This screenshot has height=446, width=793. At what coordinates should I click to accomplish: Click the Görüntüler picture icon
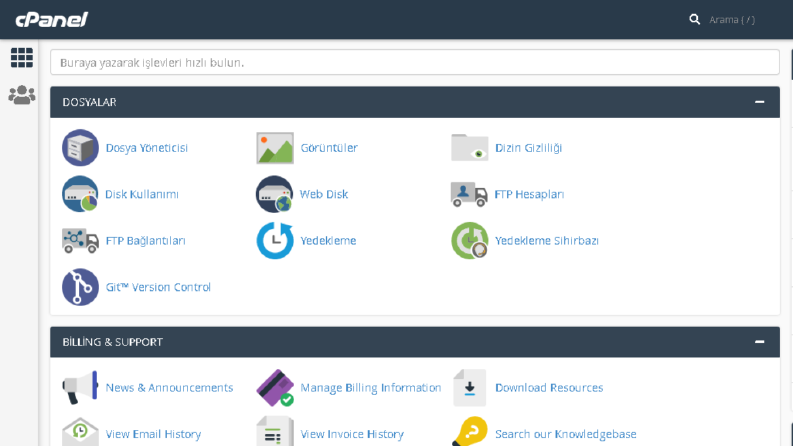point(275,148)
